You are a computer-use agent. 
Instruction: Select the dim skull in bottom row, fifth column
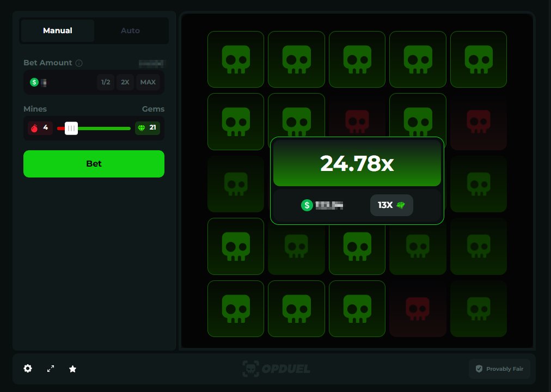[479, 309]
